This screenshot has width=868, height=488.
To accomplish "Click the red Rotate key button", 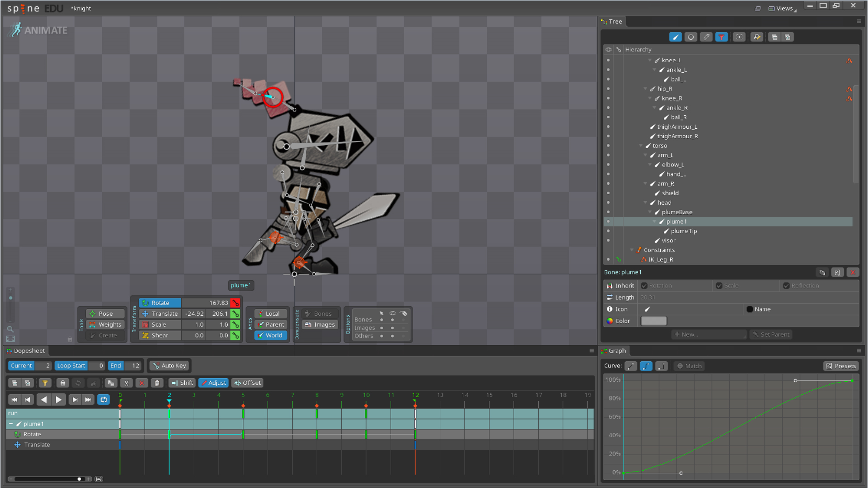I will tap(235, 303).
